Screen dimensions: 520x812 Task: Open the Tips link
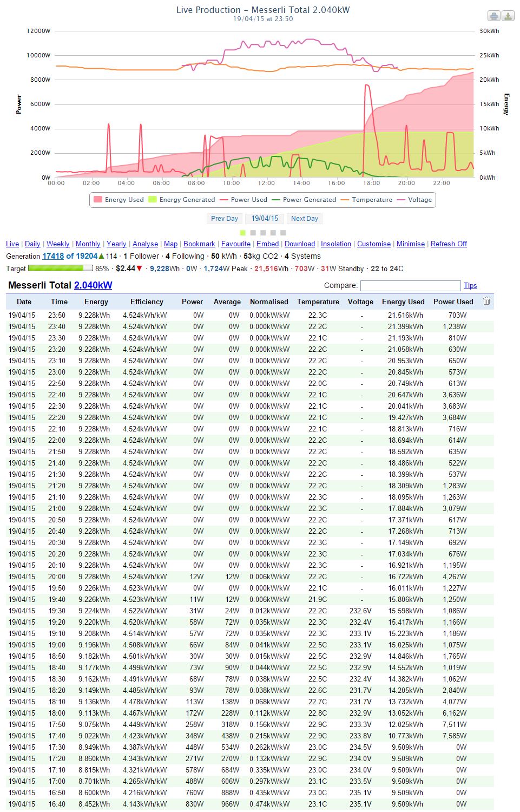470,286
